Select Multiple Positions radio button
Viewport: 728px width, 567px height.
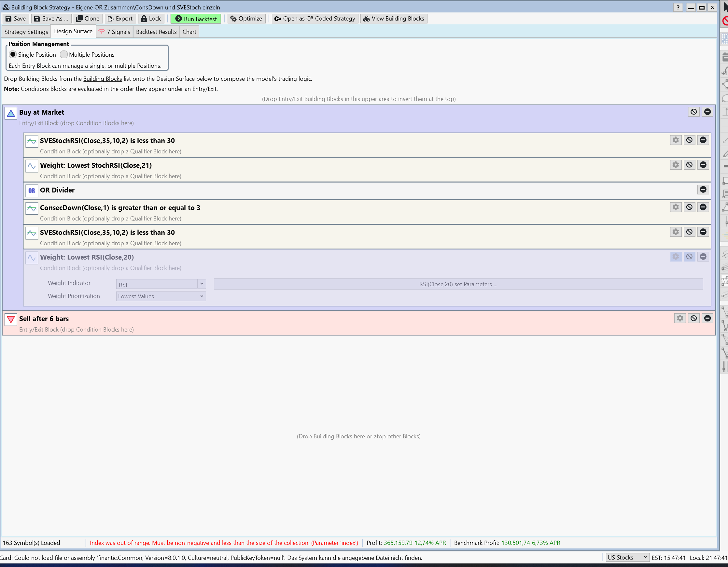click(x=64, y=54)
